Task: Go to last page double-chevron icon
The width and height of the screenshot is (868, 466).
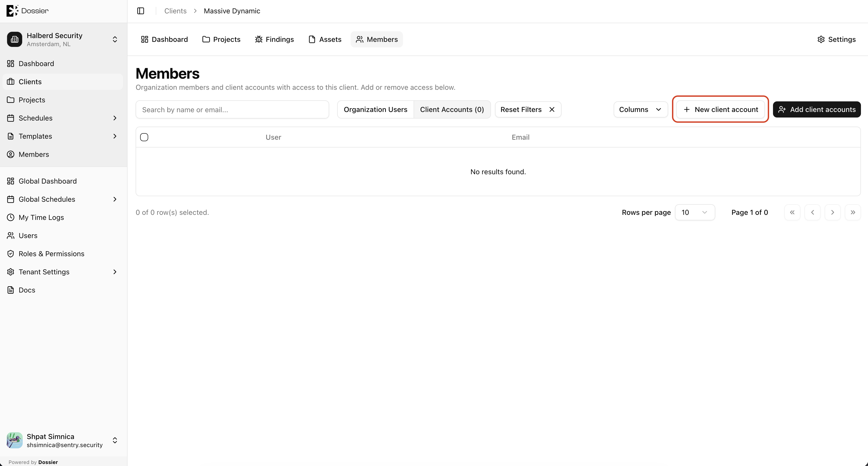Action: click(x=853, y=212)
